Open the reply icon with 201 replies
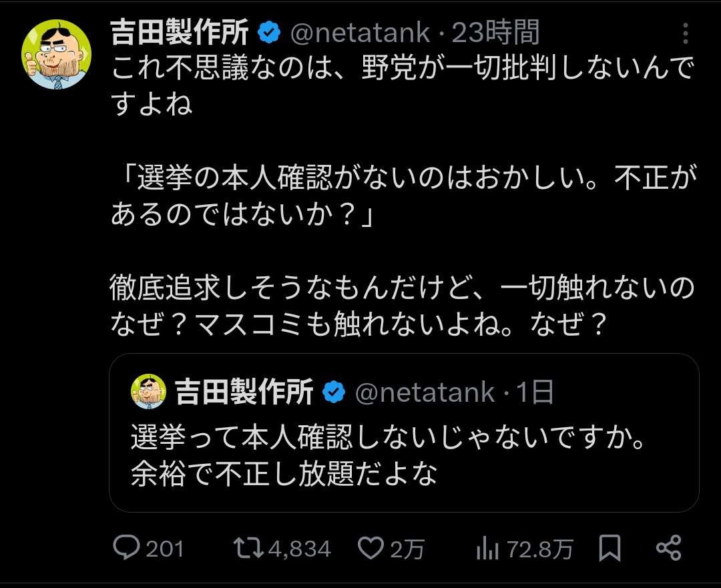This screenshot has width=721, height=588. tap(126, 548)
